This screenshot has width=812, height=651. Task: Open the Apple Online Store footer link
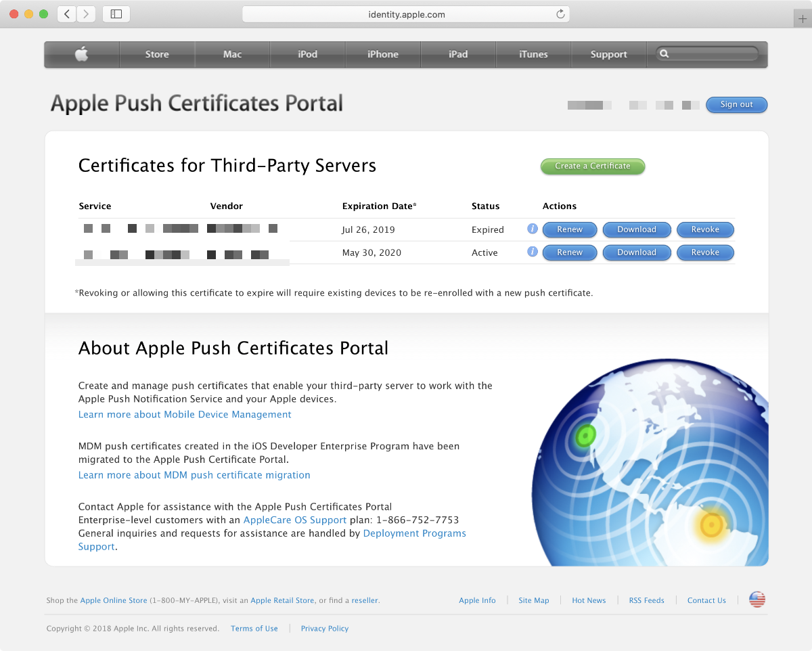point(114,600)
